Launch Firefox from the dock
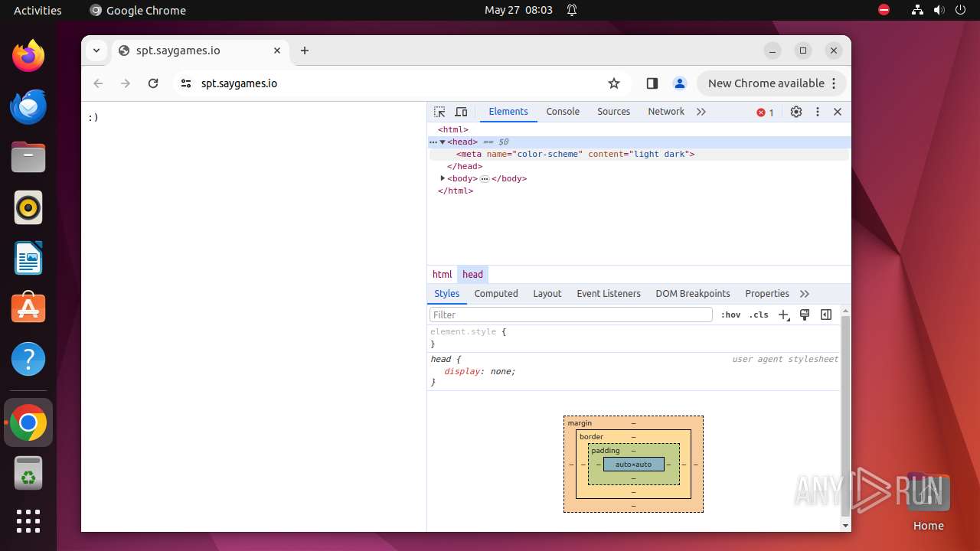980x551 pixels. click(28, 56)
